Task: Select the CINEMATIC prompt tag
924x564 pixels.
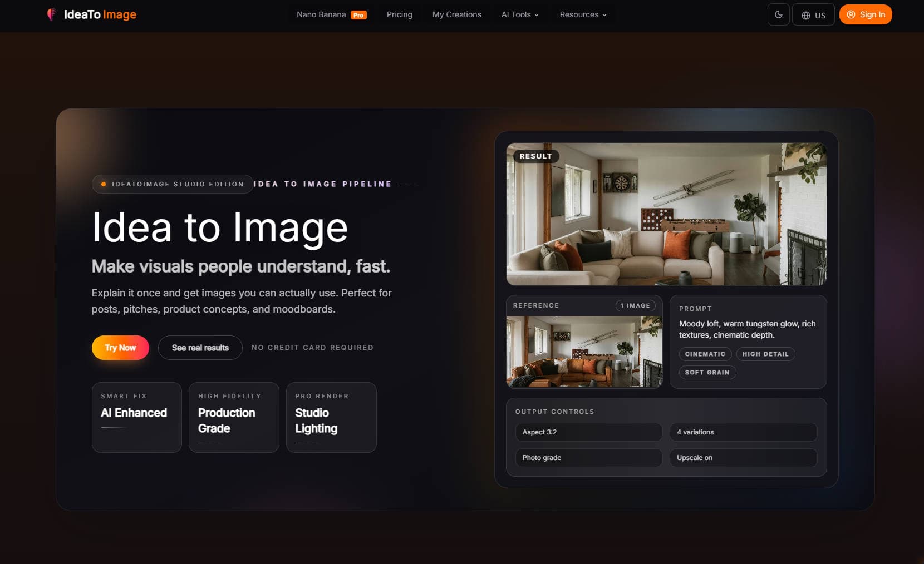Action: coord(705,354)
